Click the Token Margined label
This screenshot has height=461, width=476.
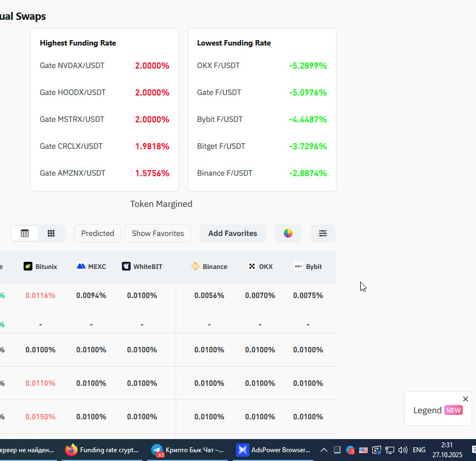[161, 204]
